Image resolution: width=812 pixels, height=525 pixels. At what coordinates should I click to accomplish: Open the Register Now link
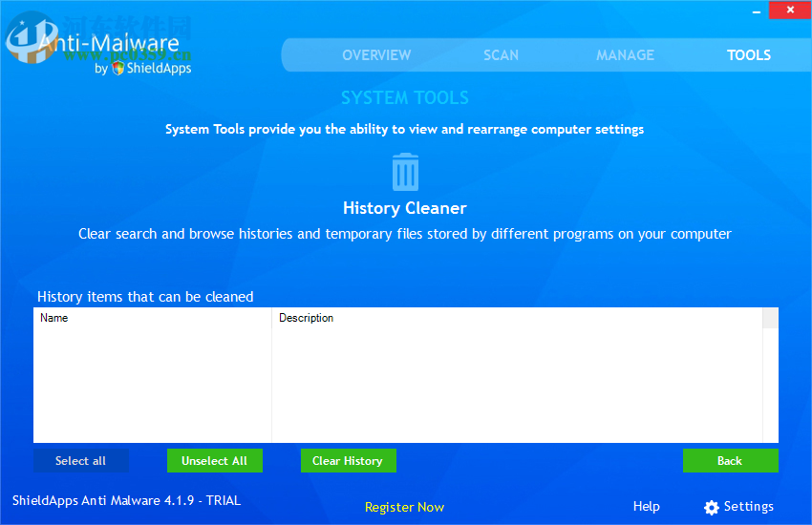point(404,507)
